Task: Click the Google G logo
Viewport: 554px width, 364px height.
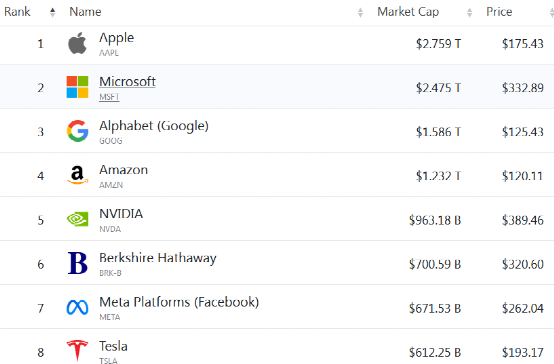Action: point(77,131)
